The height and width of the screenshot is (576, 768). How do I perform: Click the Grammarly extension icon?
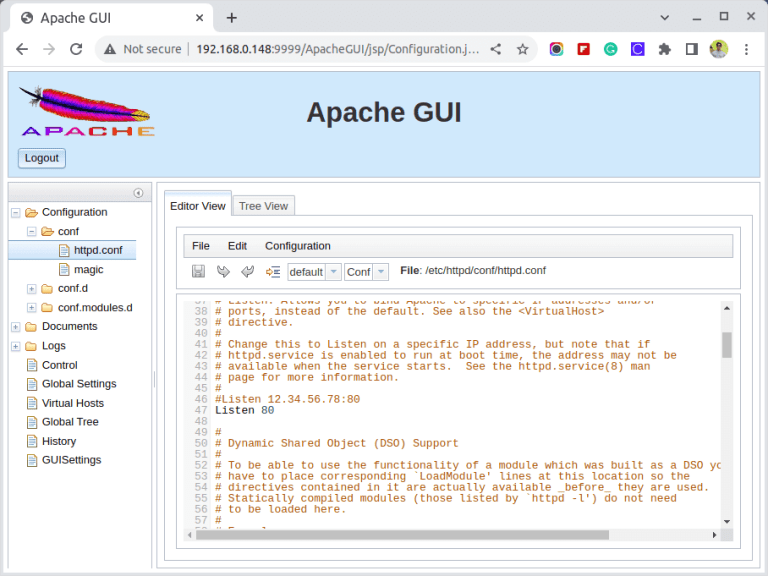tap(610, 49)
